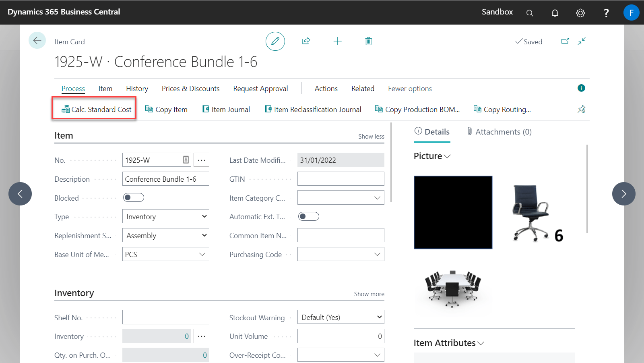This screenshot has height=363, width=644.
Task: Click the black picture thumbnail
Action: (453, 212)
